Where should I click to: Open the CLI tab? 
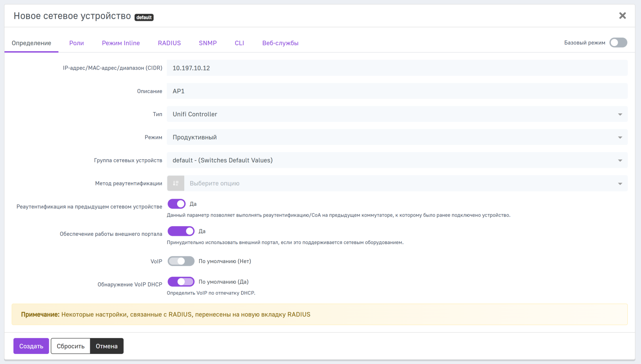pos(239,43)
